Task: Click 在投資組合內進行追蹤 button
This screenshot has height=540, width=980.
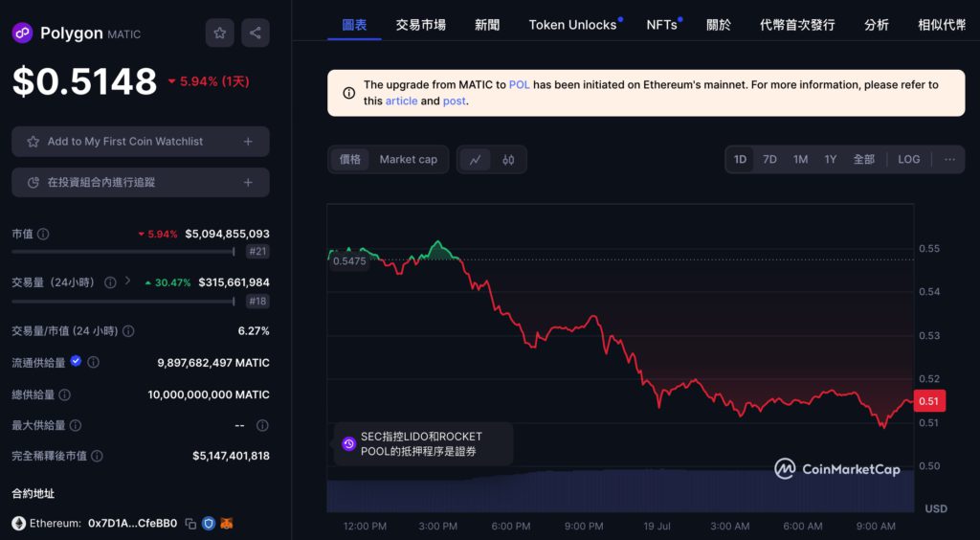Action: tap(141, 183)
